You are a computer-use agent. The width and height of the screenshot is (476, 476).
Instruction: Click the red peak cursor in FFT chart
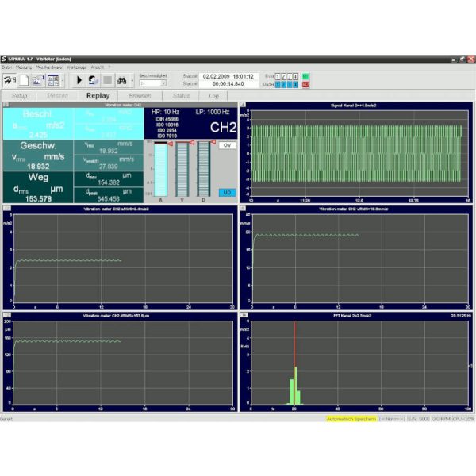294,363
